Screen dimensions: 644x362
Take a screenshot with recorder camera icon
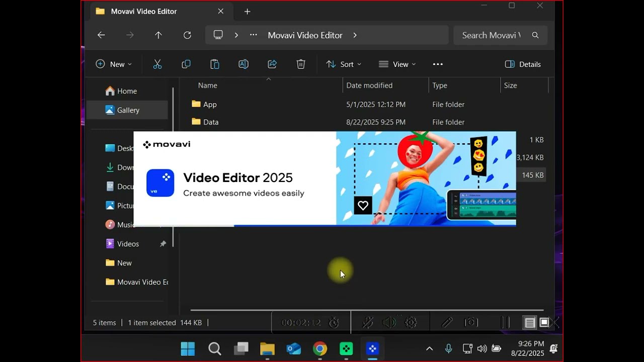pos(471,322)
